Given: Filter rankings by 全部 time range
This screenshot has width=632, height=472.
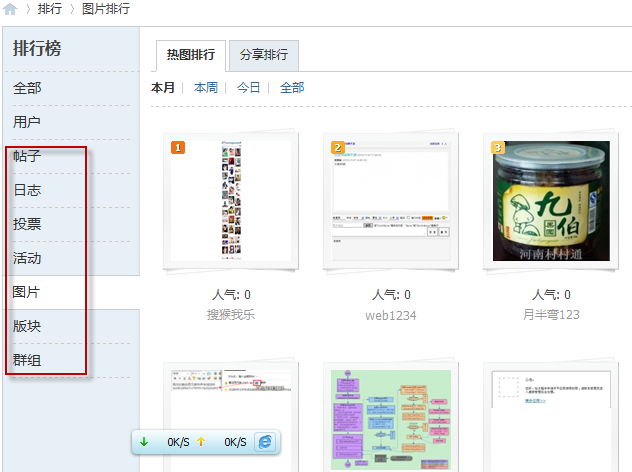Looking at the screenshot, I should coord(292,87).
